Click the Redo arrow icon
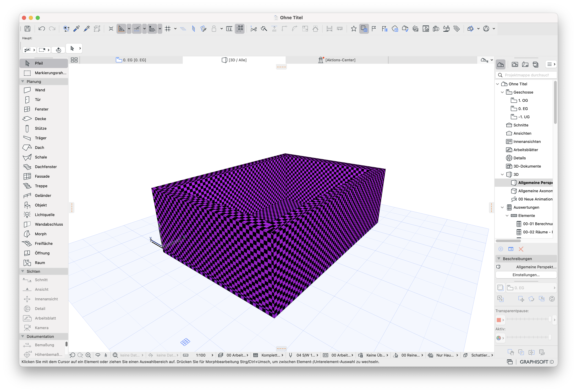Viewport: 577px width, 392px height. [52, 29]
